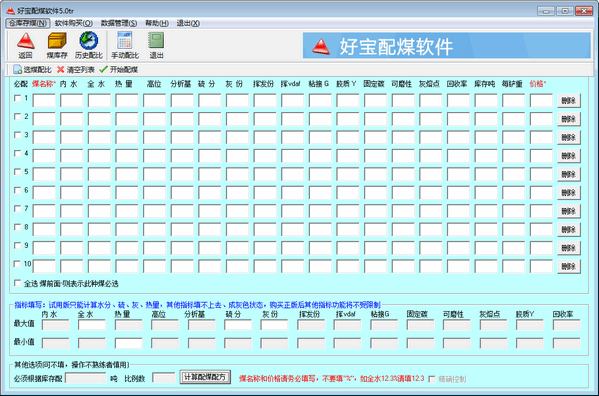Click the 计算配煤配方 button
Image resolution: width=599 pixels, height=396 pixels.
(205, 377)
